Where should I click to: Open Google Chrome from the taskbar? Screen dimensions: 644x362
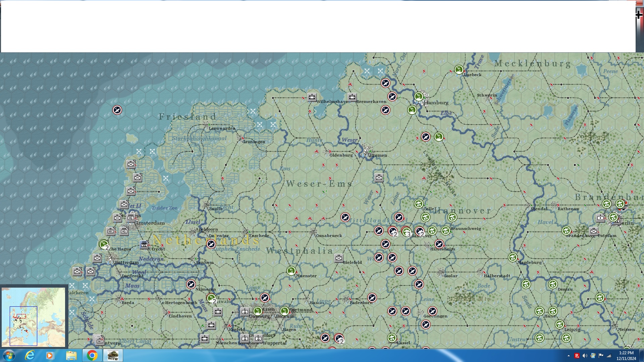tap(92, 355)
